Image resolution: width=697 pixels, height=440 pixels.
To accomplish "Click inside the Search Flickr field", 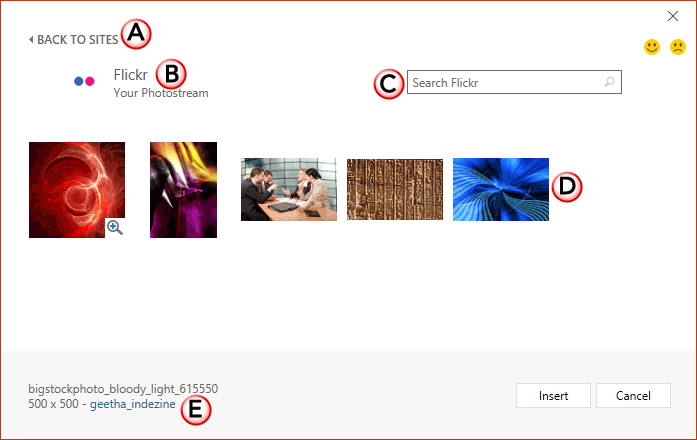I will coord(514,82).
